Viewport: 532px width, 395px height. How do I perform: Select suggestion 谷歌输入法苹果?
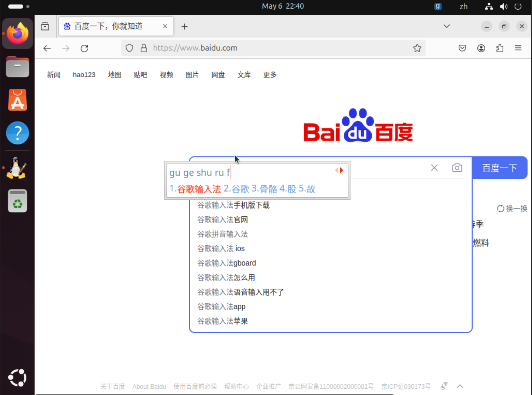[x=223, y=321]
